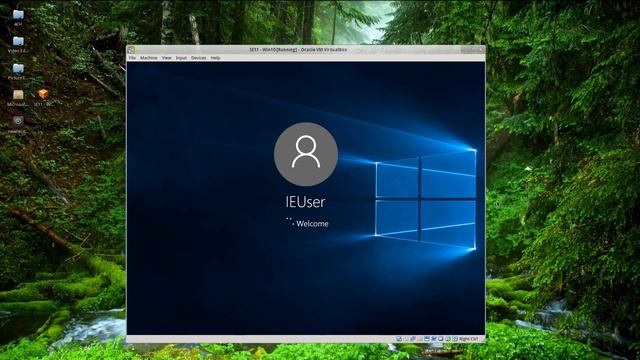Open the Help menu
The image size is (640, 360).
coord(216,58)
